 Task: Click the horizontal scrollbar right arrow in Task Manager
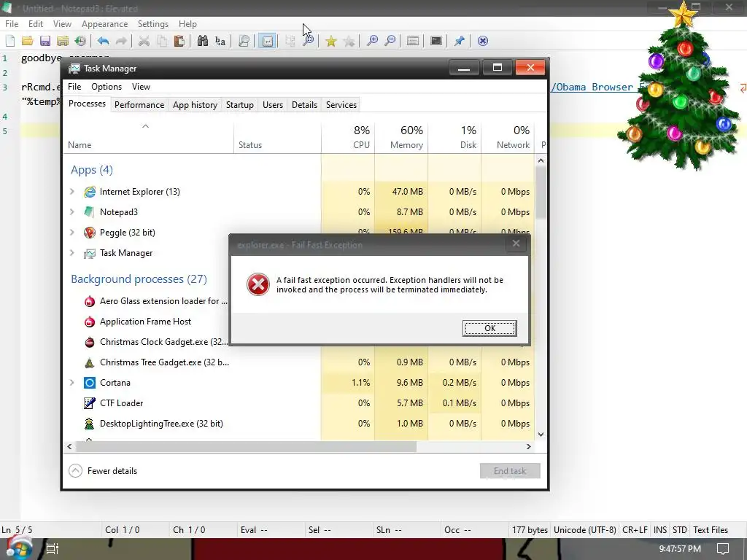(x=528, y=447)
